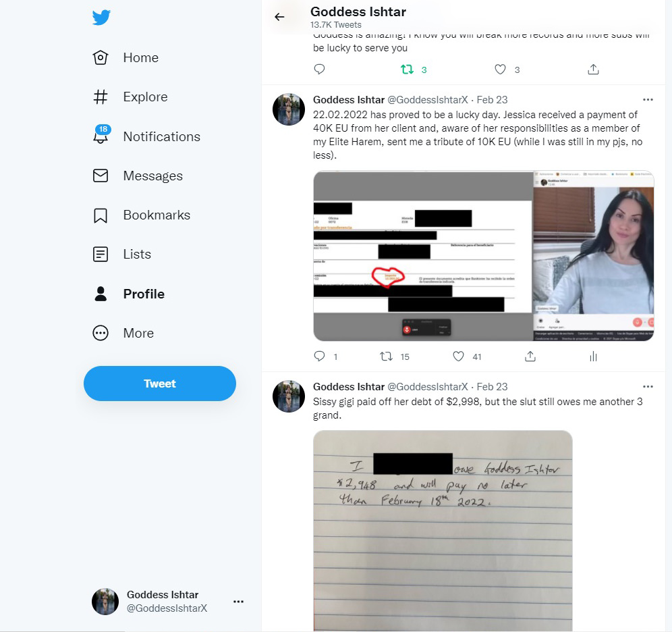Viewport: 672px width, 632px height.
Task: Open the Messages menu item
Action: click(x=138, y=176)
